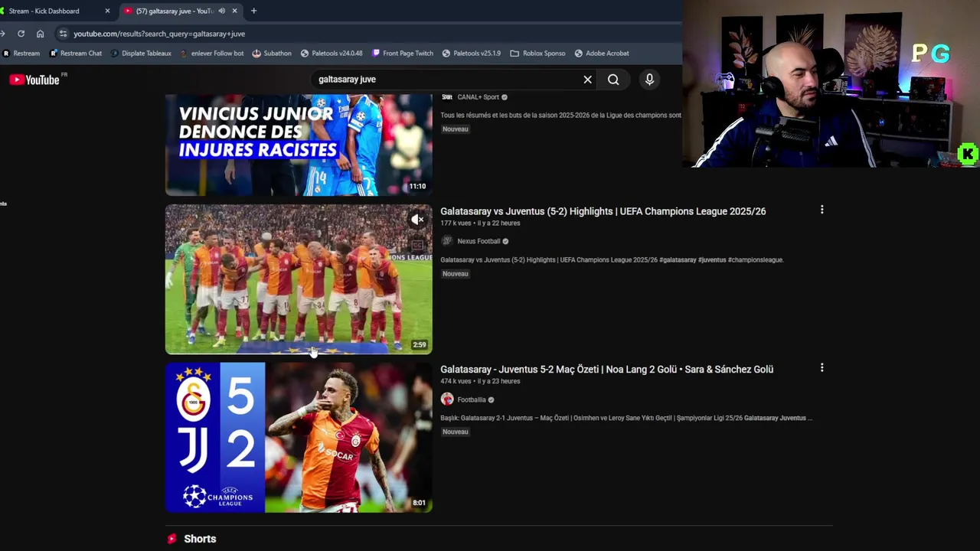
Task: Open the site info icon in the address bar
Action: pyautogui.click(x=63, y=34)
